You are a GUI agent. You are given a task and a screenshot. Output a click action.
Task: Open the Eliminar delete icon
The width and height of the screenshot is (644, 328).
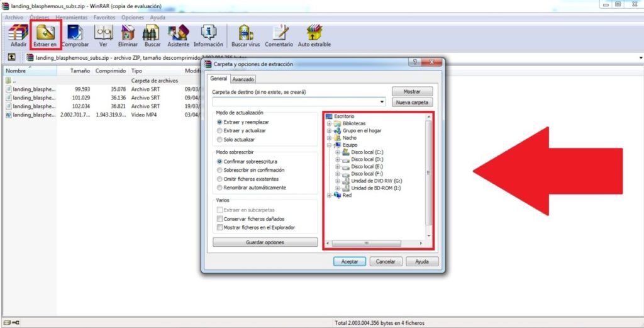pos(128,35)
